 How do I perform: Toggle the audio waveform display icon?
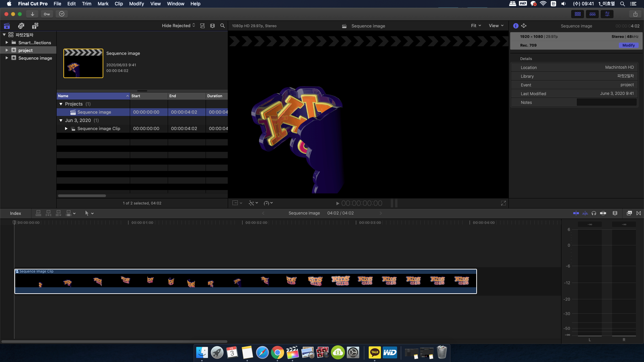pos(585,213)
